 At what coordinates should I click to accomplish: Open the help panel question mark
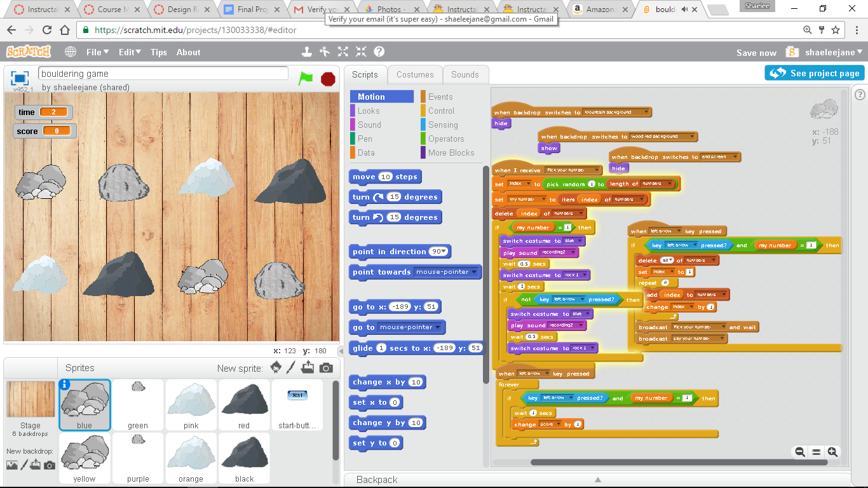tap(860, 95)
